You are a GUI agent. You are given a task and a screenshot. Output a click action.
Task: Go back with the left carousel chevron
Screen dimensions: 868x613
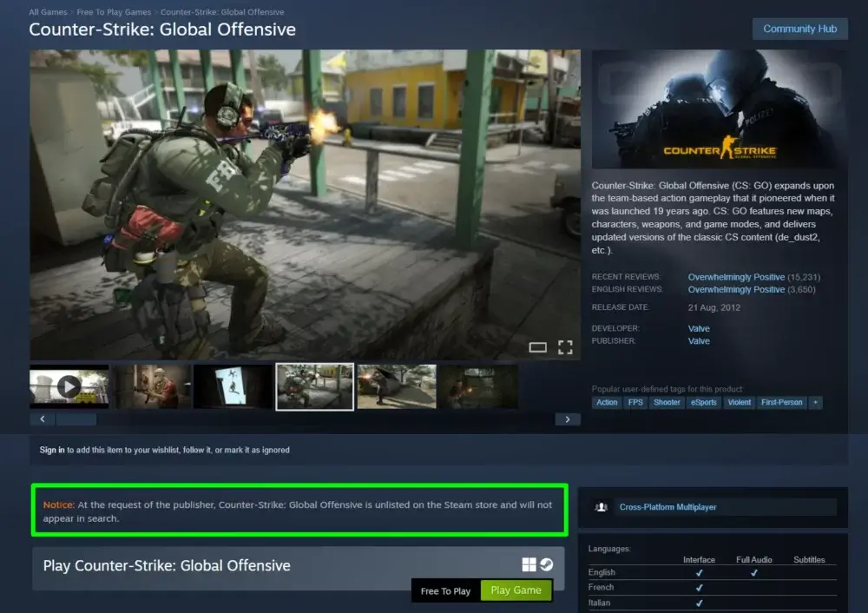(43, 419)
